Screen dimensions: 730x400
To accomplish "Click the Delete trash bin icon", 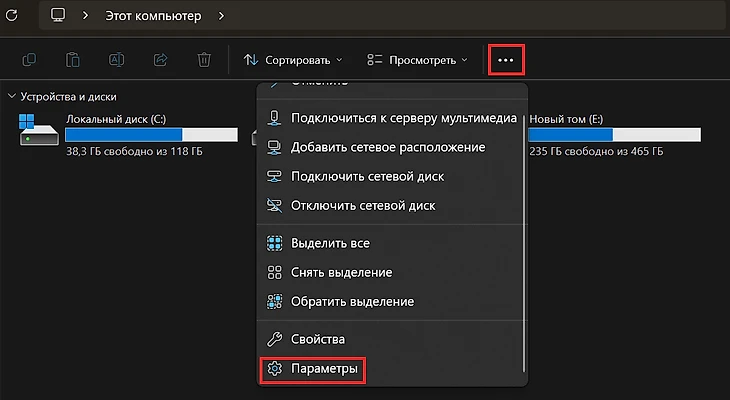I will click(204, 60).
